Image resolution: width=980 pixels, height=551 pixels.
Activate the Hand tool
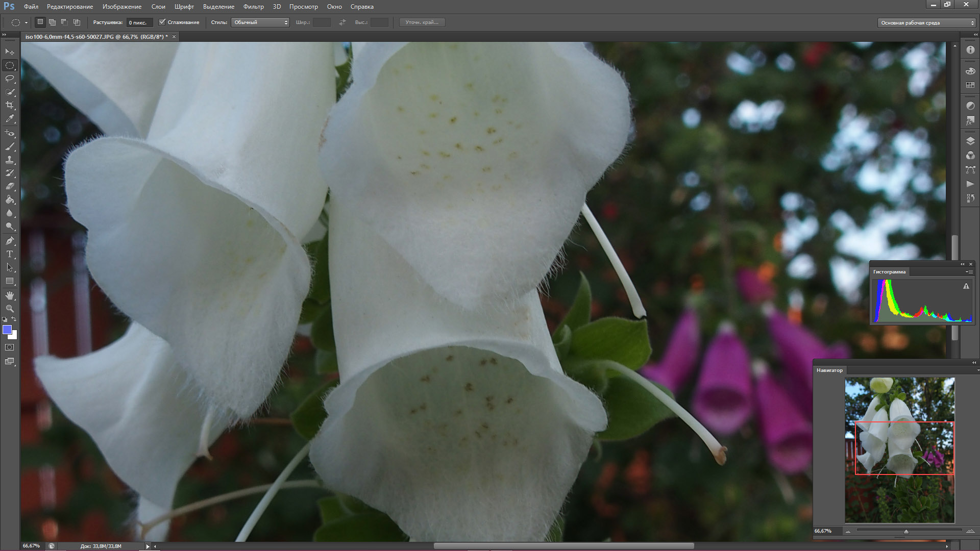click(10, 295)
